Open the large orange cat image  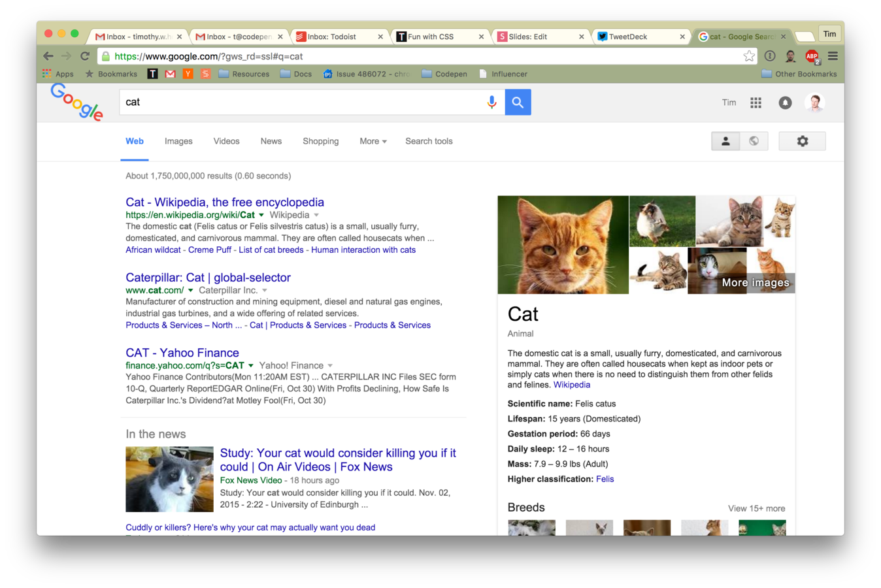563,245
